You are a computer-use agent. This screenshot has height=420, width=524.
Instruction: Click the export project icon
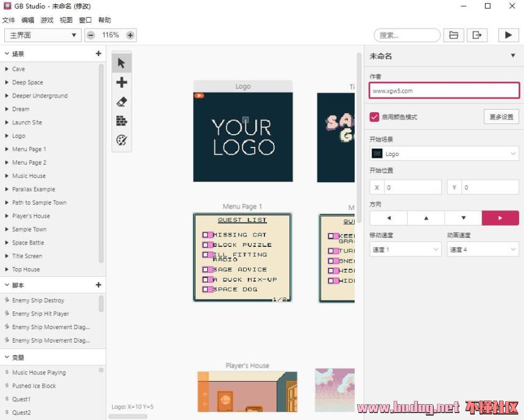pos(477,35)
